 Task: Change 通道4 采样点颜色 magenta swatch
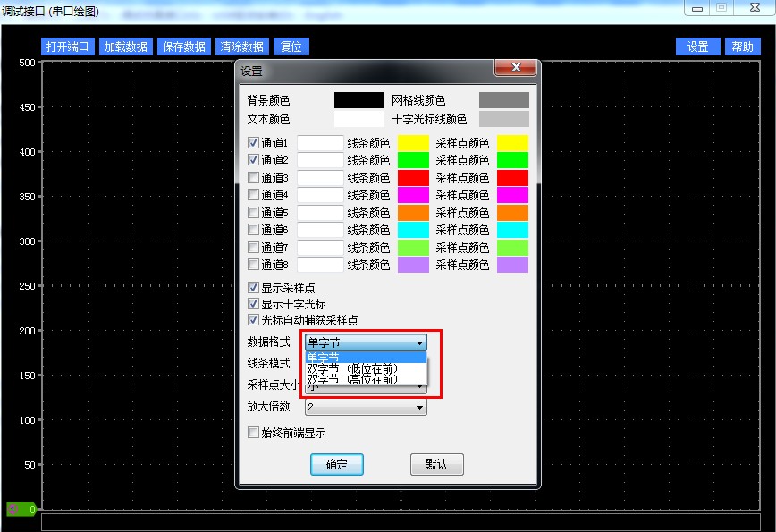coord(513,195)
